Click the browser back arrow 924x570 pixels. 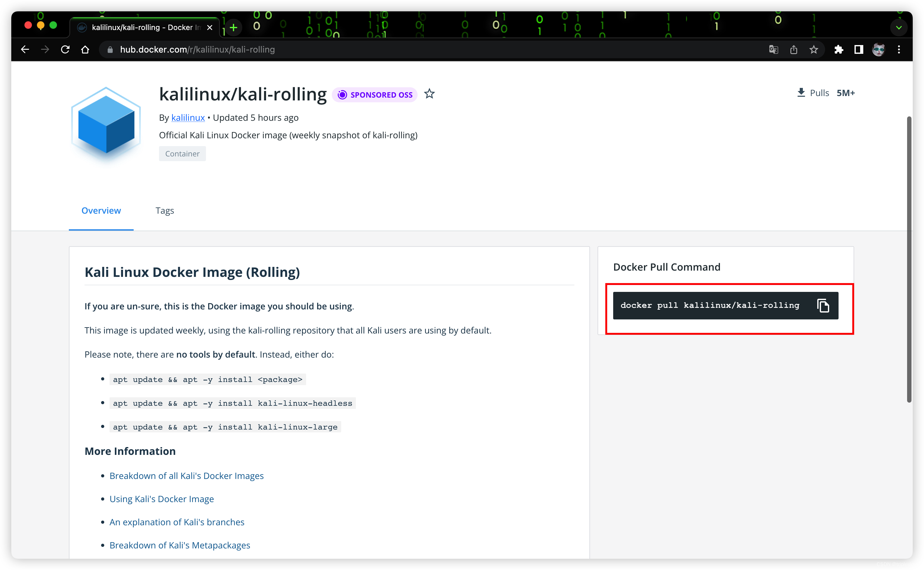click(x=25, y=49)
